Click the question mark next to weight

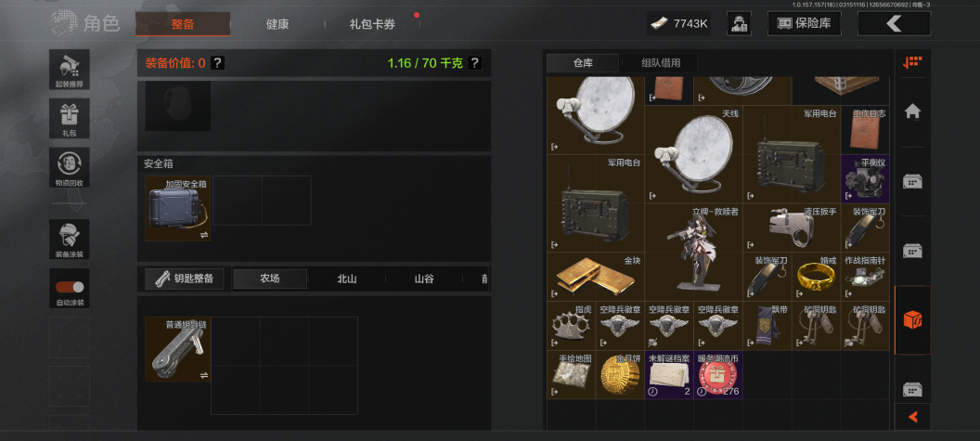coord(475,62)
